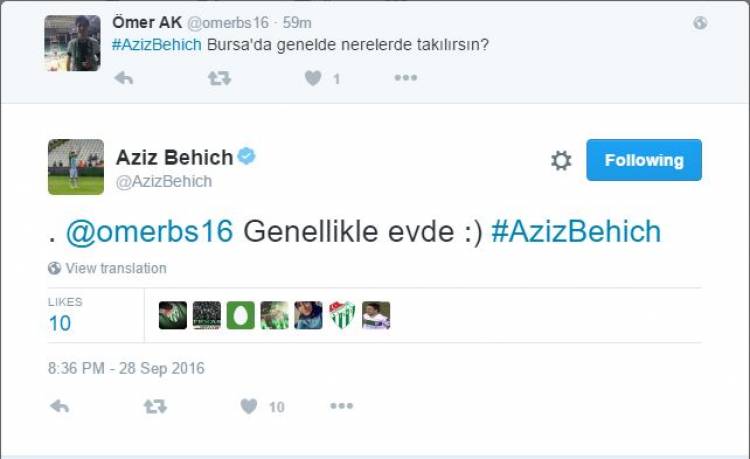Viewport: 750px width, 459px height.
Task: Retweet Ömer AK's tweet
Action: coord(219,78)
